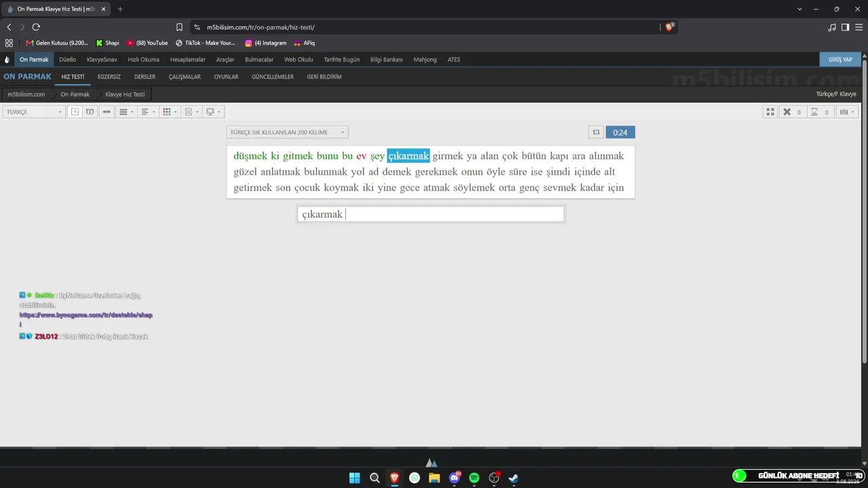Restart the typing test with refresh icon
Screen dimensions: 868x488
pyautogui.click(x=596, y=133)
